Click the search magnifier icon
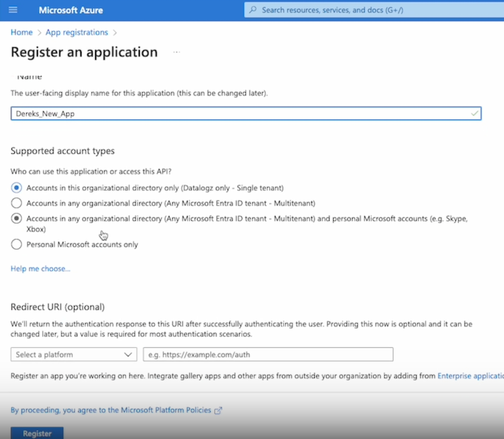The image size is (504, 439). (253, 10)
